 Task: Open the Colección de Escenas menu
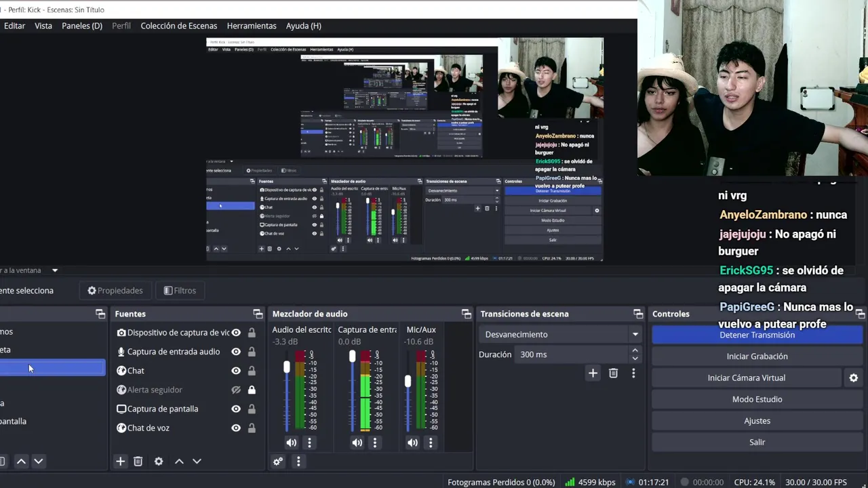tap(179, 26)
